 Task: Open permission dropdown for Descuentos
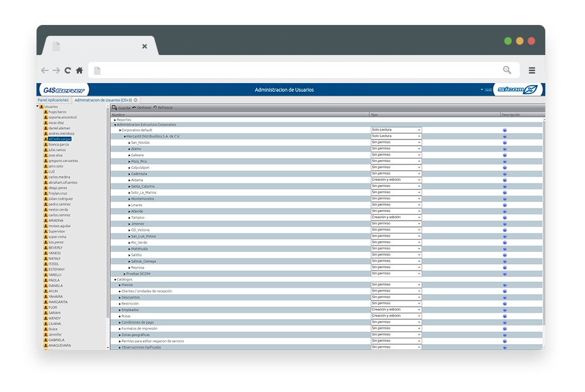coord(396,297)
